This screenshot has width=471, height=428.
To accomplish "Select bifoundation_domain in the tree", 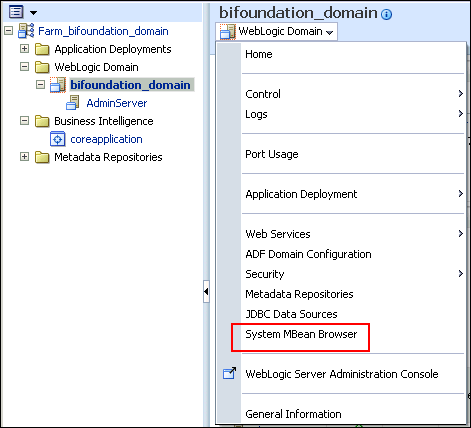I will pos(130,85).
